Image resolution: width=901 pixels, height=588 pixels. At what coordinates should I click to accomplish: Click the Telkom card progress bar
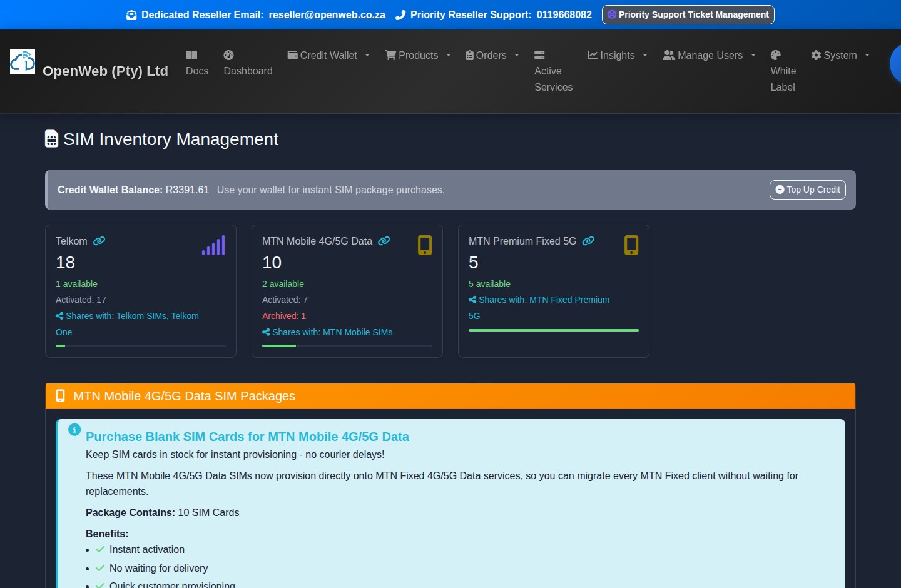141,345
